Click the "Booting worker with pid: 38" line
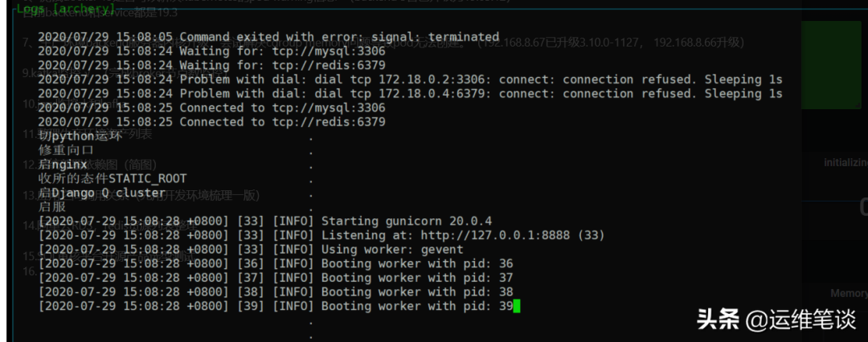868x342 pixels. [417, 291]
